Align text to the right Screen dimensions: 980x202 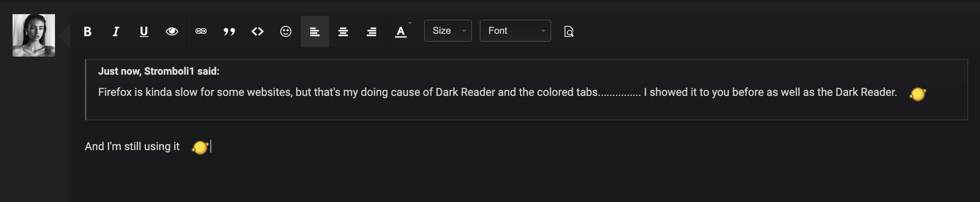tap(371, 31)
